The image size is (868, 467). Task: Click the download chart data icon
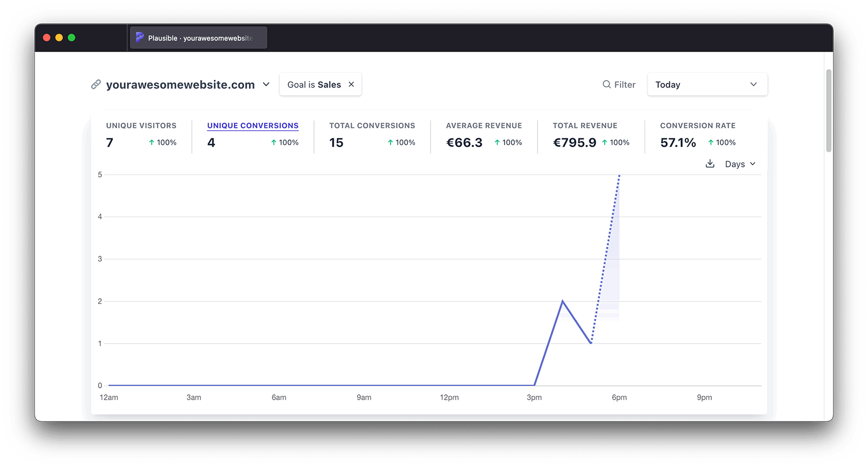[710, 164]
